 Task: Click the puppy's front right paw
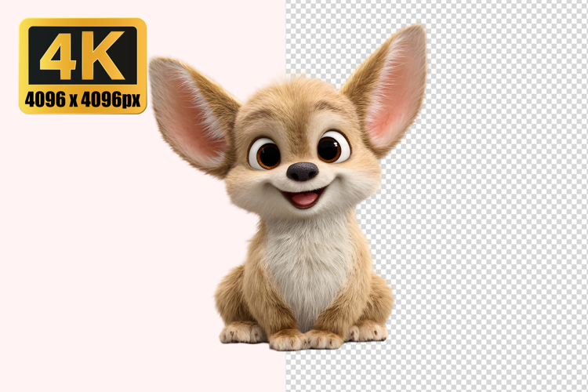pos(323,339)
